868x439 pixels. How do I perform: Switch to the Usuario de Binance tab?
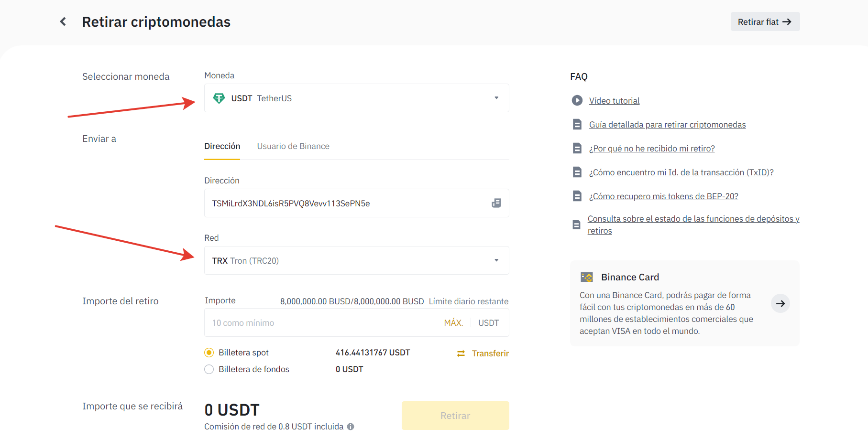point(293,146)
